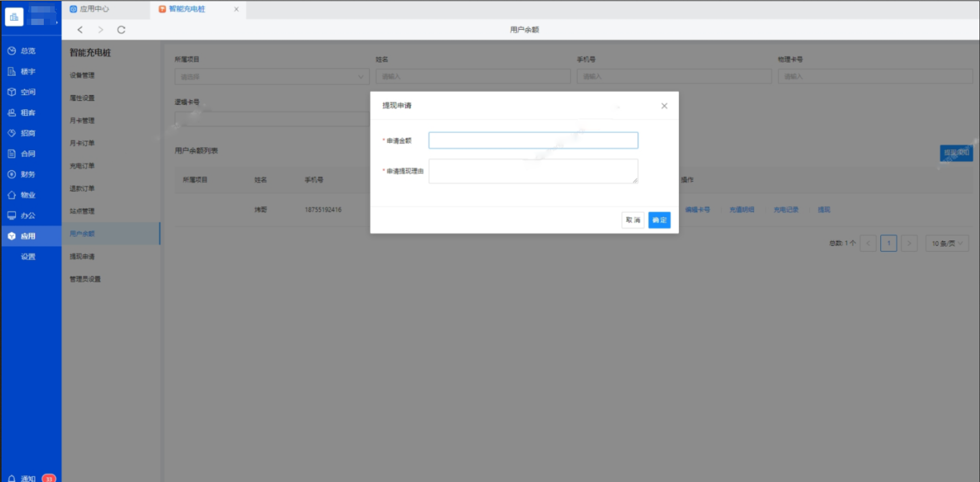Open the 财务 finance icon

pos(11,174)
